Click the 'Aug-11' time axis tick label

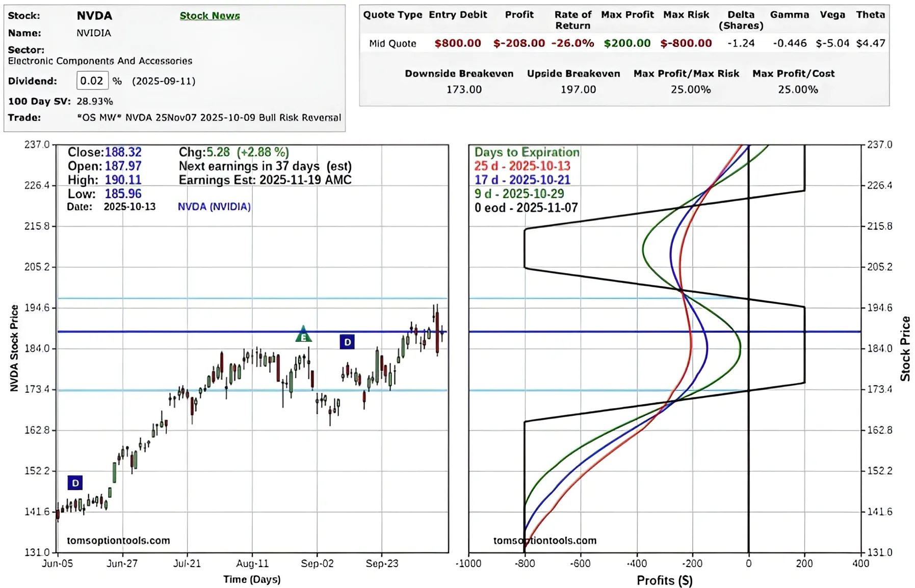(x=252, y=564)
